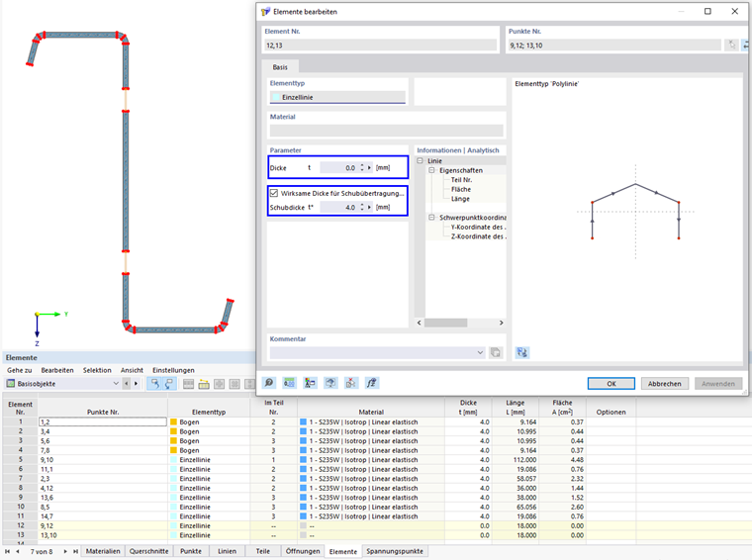Click the units and decimals icon (0.00)
Viewport: 752px width, 560px height.
click(289, 383)
